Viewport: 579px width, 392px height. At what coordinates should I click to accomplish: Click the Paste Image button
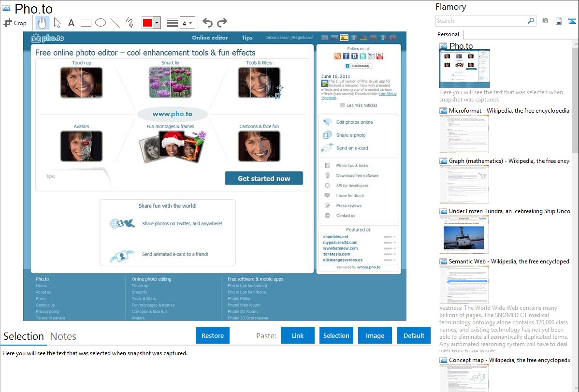point(375,335)
